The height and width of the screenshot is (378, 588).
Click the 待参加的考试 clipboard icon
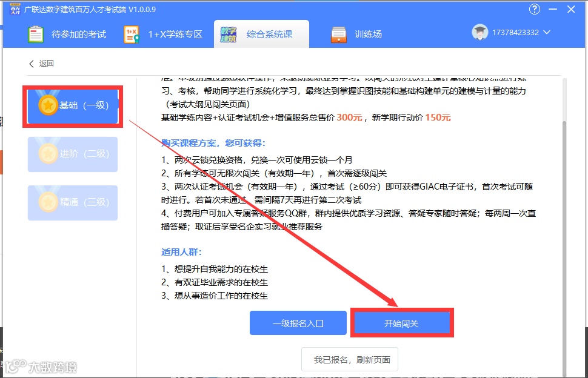(x=36, y=35)
